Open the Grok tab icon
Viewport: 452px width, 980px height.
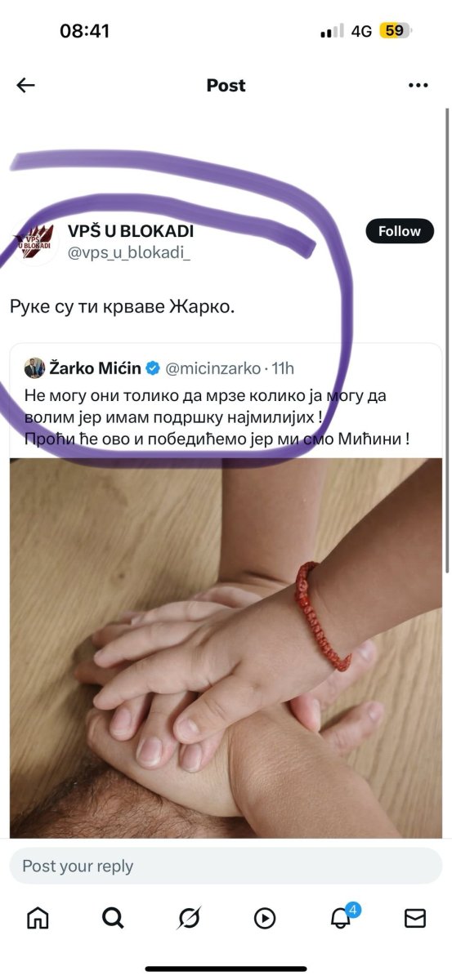[x=189, y=918]
